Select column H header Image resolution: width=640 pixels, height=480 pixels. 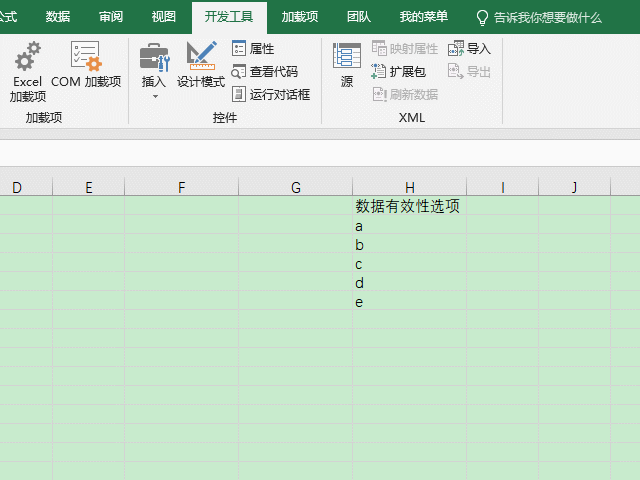410,187
